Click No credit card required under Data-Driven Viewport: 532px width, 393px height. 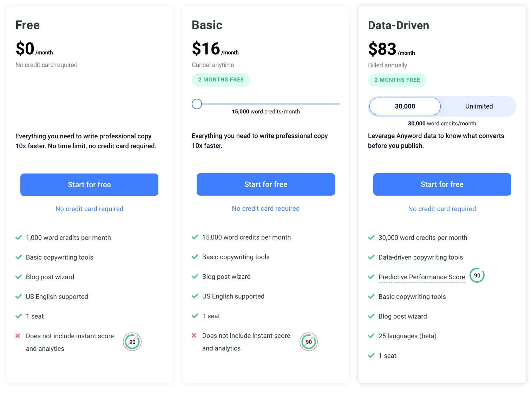click(x=442, y=209)
